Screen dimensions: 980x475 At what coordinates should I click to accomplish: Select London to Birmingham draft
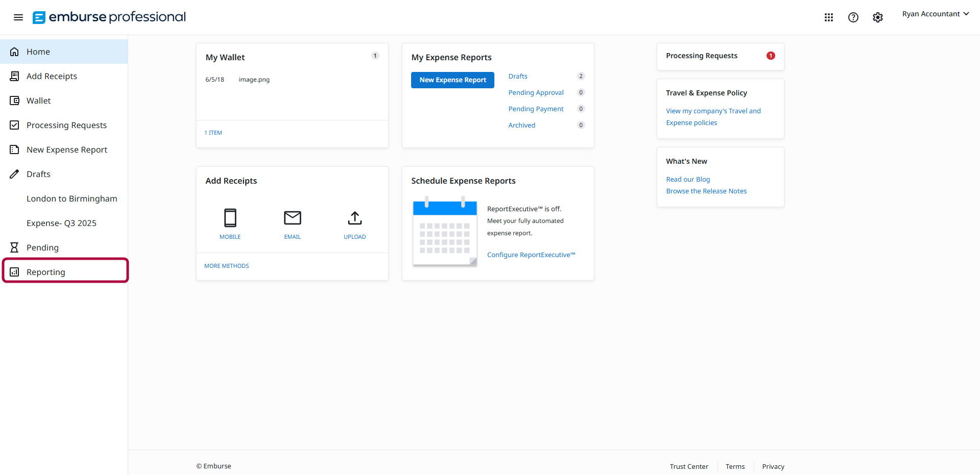(71, 198)
